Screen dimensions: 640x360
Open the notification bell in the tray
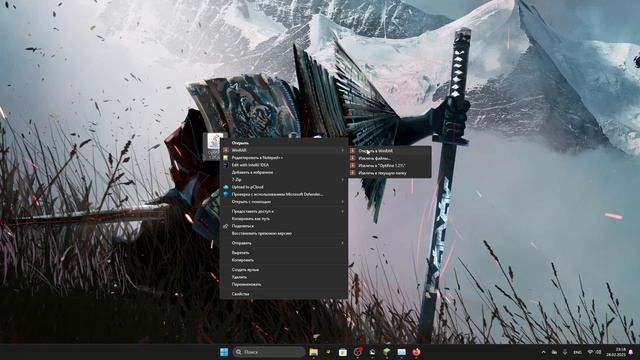point(631,352)
